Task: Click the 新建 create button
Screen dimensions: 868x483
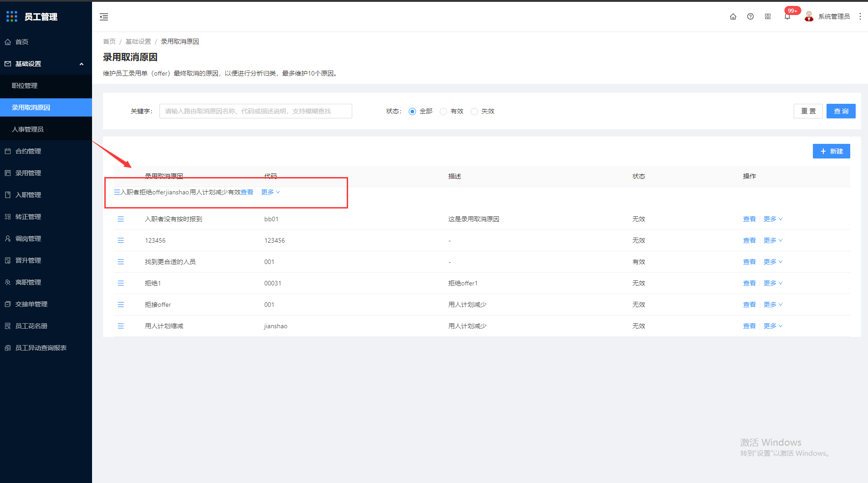Action: tap(832, 151)
